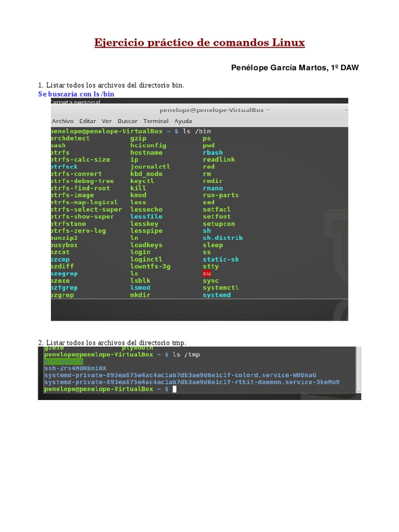Select the 'hciconfig' entry in the listing

click(148, 145)
